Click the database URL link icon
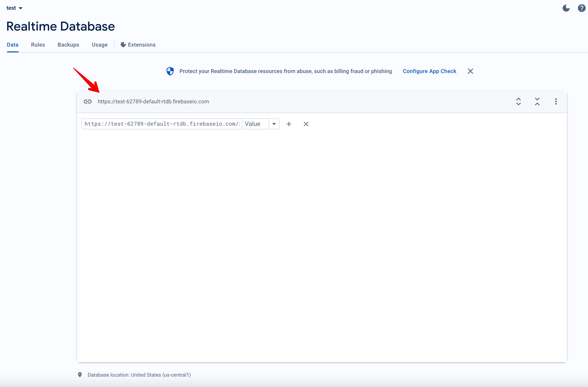The image size is (588, 387). pos(87,101)
